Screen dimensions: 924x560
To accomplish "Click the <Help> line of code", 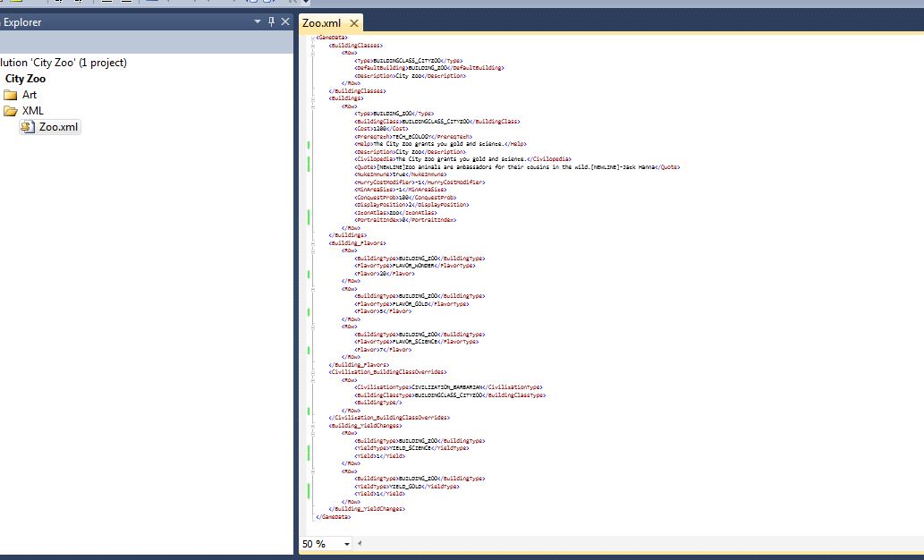I will pos(440,144).
